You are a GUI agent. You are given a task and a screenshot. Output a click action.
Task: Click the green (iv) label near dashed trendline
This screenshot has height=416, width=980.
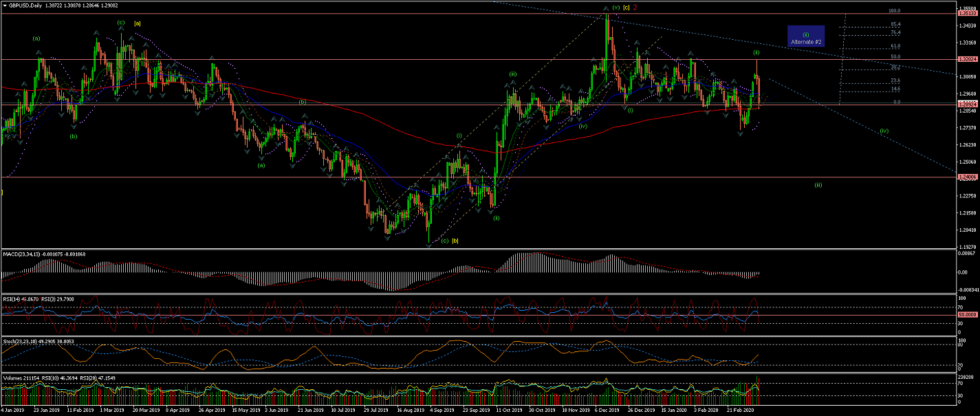tap(884, 131)
